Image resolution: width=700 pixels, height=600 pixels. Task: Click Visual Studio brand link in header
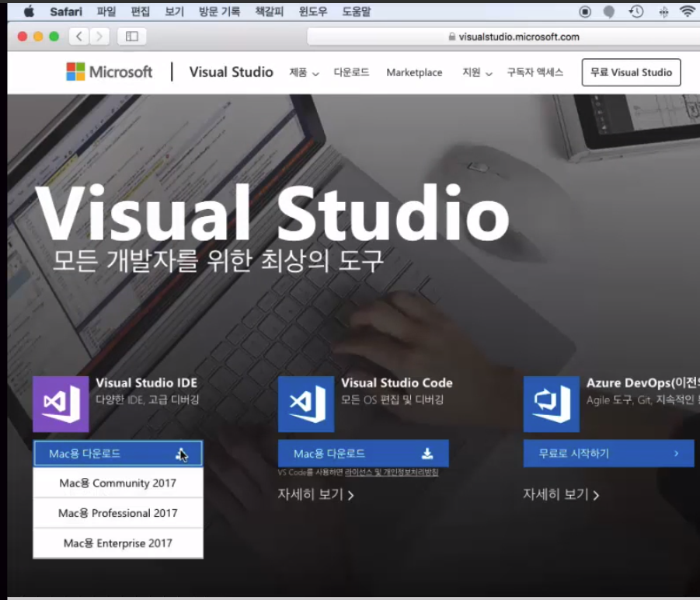pos(231,72)
